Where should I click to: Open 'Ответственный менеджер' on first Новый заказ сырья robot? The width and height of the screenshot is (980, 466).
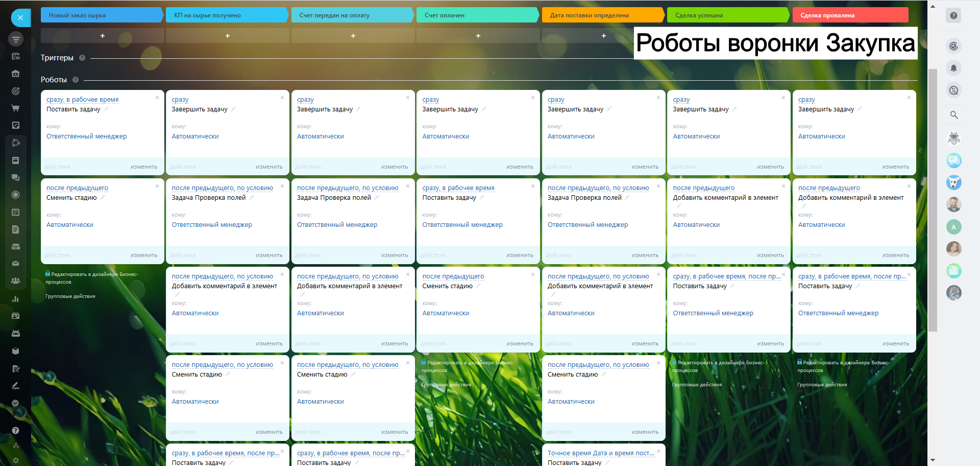tap(87, 136)
